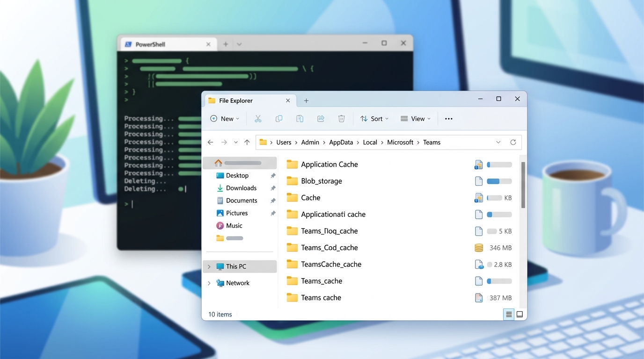Click Teams in the address breadcrumb
Screen dimensions: 644x359
tap(432, 142)
